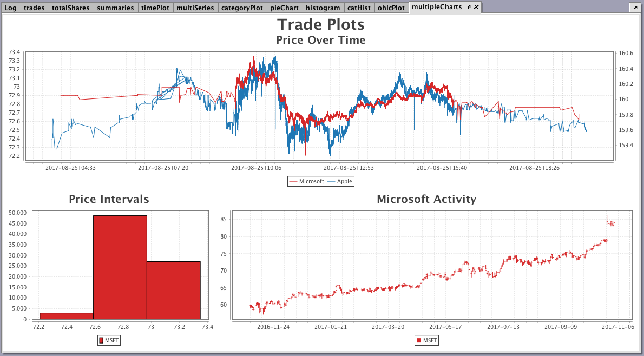This screenshot has height=356, width=644.
Task: Switch to the catHist tab
Action: [359, 8]
